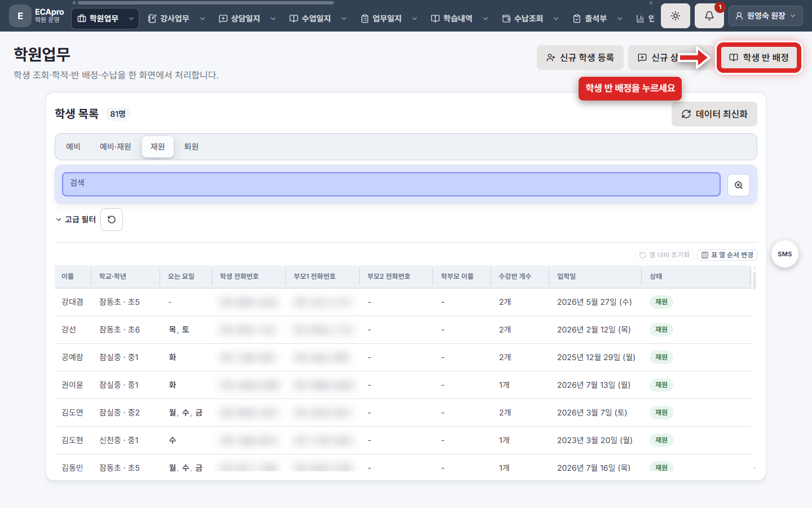
Task: Select student 권이윤 row name
Action: (72, 385)
